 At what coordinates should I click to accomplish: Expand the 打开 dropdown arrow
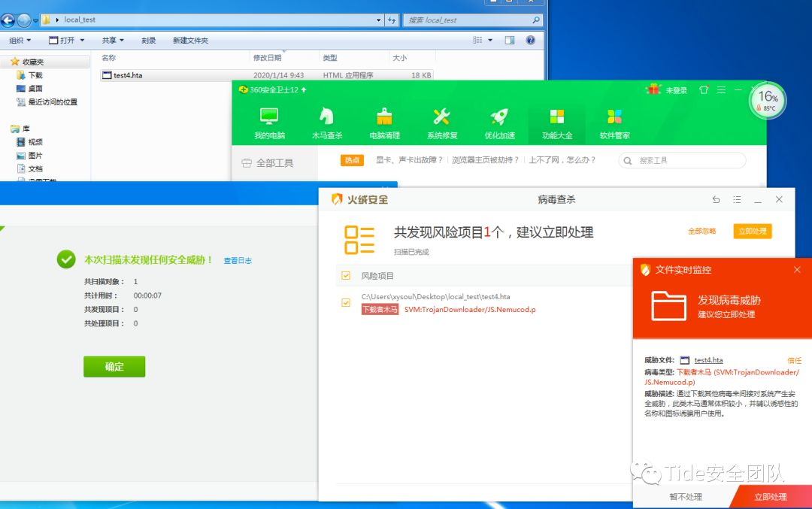tap(82, 41)
